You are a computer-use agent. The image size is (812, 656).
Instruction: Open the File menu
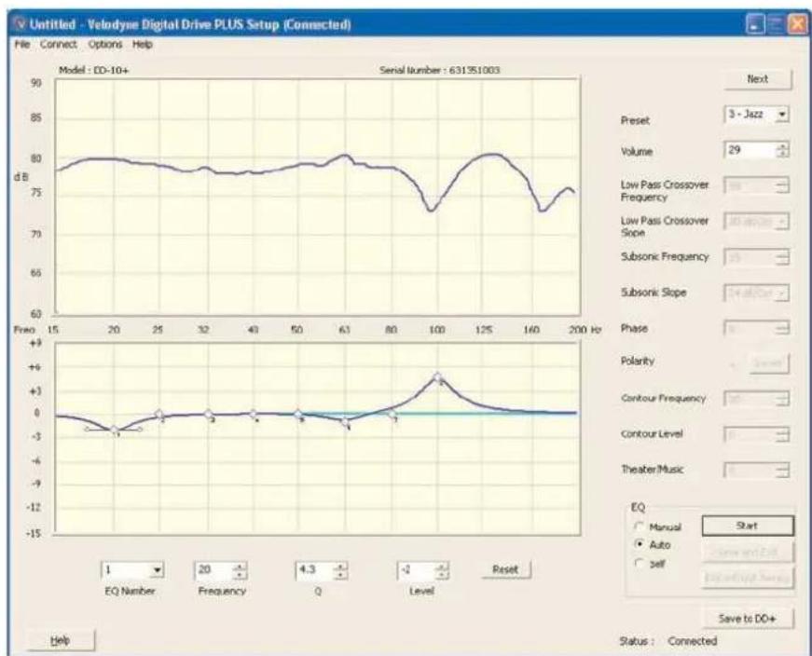click(21, 45)
